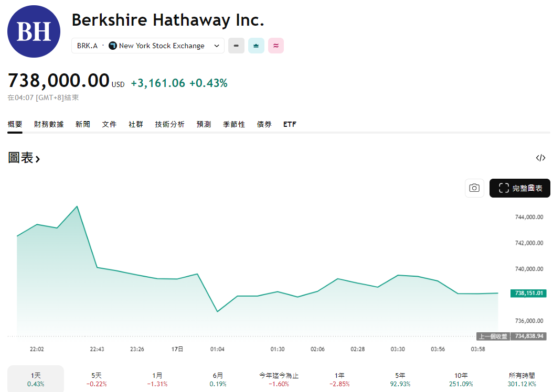The width and height of the screenshot is (553, 392).
Task: Click the New York Stock Exchange logo
Action: coord(113,46)
